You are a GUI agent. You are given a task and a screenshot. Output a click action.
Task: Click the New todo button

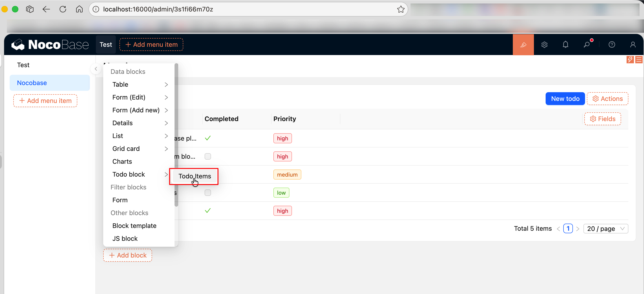click(565, 99)
